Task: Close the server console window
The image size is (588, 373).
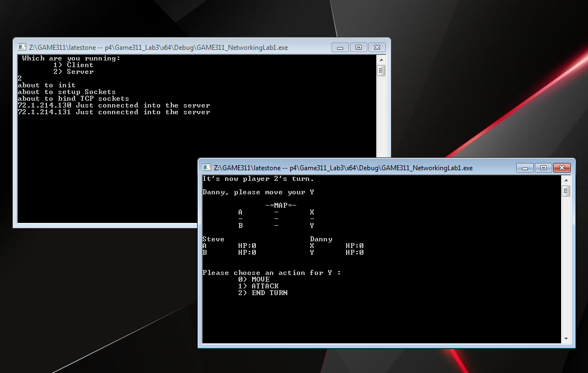Action: 377,48
